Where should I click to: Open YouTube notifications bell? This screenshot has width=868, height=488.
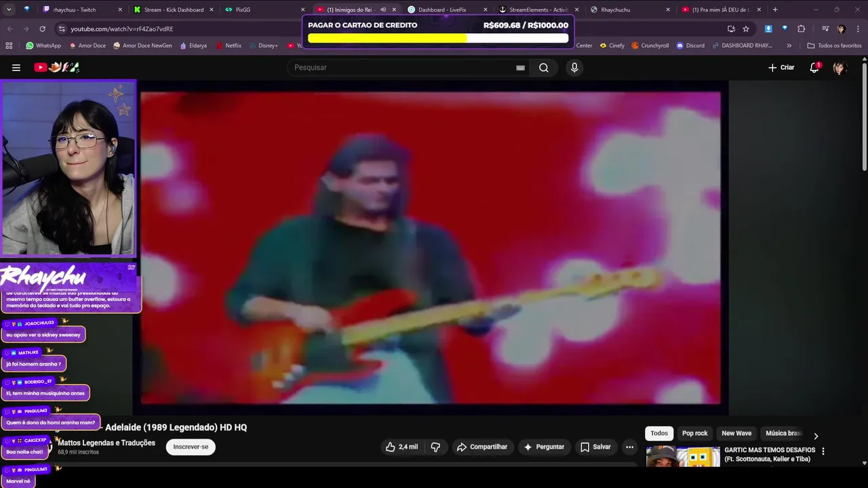(814, 67)
